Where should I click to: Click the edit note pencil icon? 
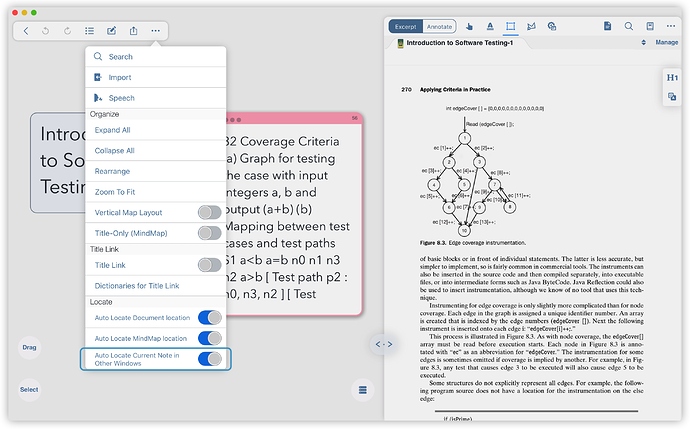111,31
